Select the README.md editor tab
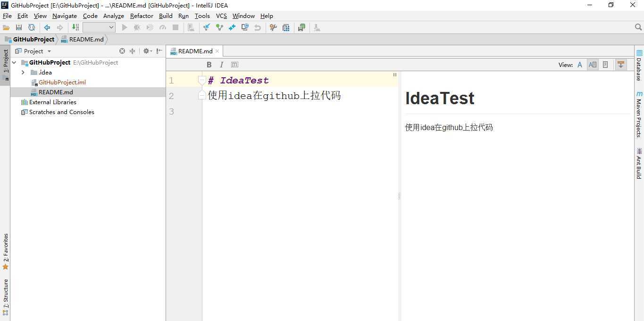 195,51
